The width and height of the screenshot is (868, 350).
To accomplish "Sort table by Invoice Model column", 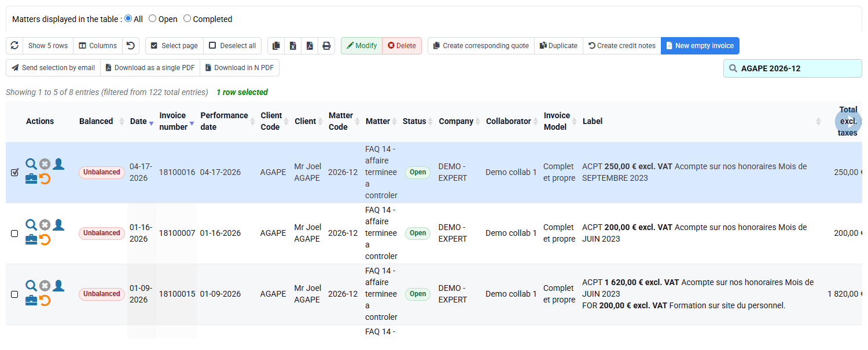I will click(561, 121).
